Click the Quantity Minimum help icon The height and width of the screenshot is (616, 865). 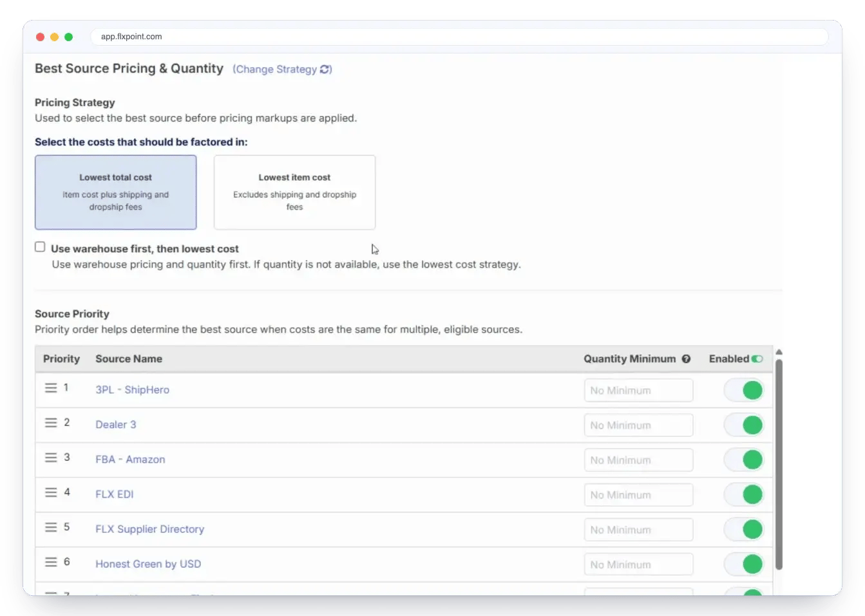pos(687,359)
